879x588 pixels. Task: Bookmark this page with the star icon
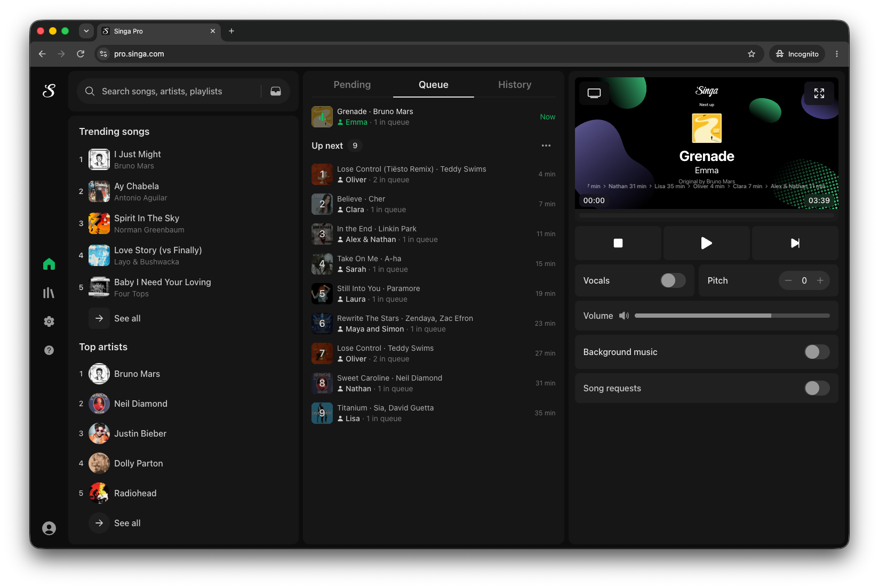pyautogui.click(x=752, y=54)
